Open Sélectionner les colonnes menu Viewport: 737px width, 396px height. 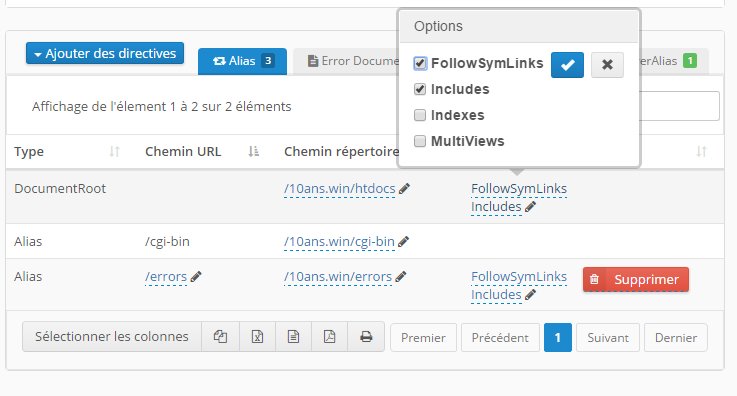point(112,337)
